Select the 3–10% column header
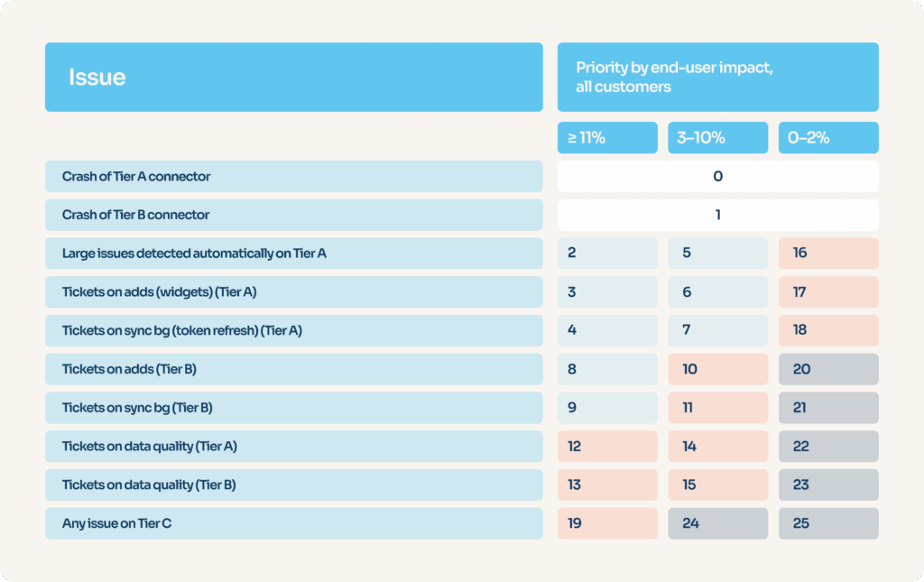The height and width of the screenshot is (582, 924). tap(717, 138)
